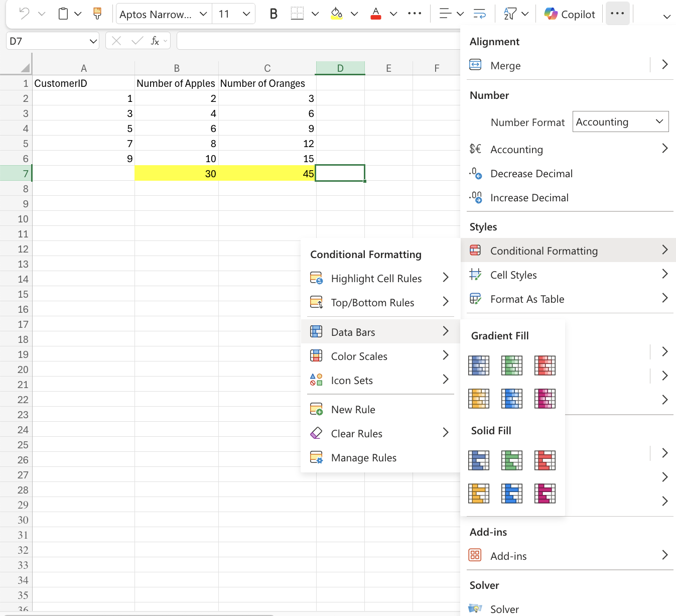
Task: Pick the blue Gradient Fill data bar
Action: [478, 365]
